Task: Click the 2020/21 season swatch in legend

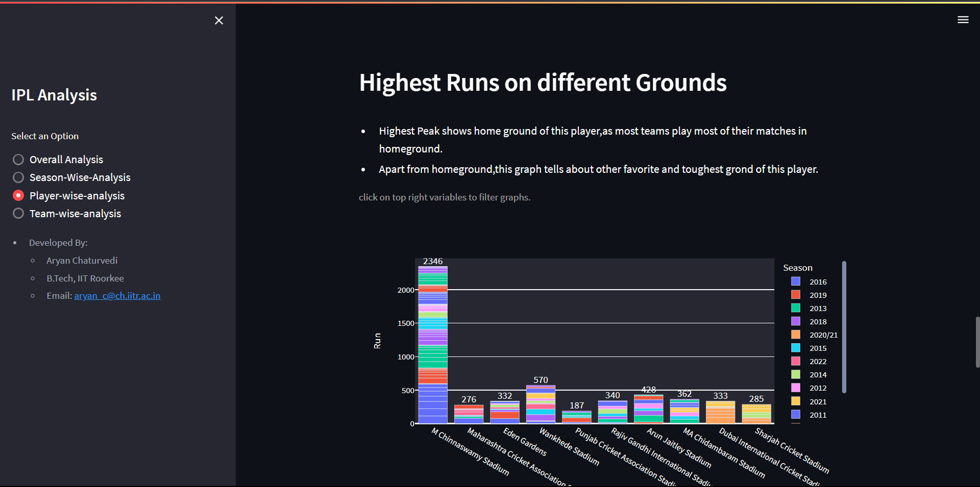Action: point(796,335)
